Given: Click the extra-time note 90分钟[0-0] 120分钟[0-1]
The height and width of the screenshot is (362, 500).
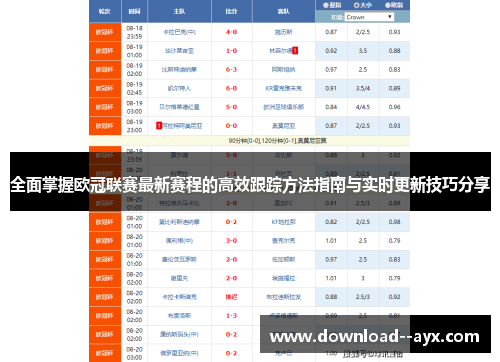Looking at the screenshot, I should pyautogui.click(x=277, y=141).
